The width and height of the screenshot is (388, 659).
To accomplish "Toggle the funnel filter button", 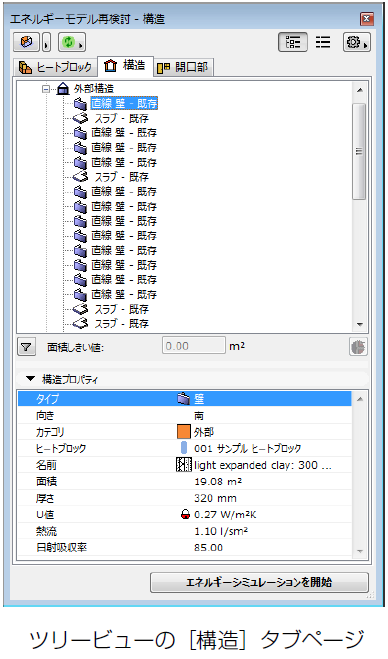I will point(26,347).
